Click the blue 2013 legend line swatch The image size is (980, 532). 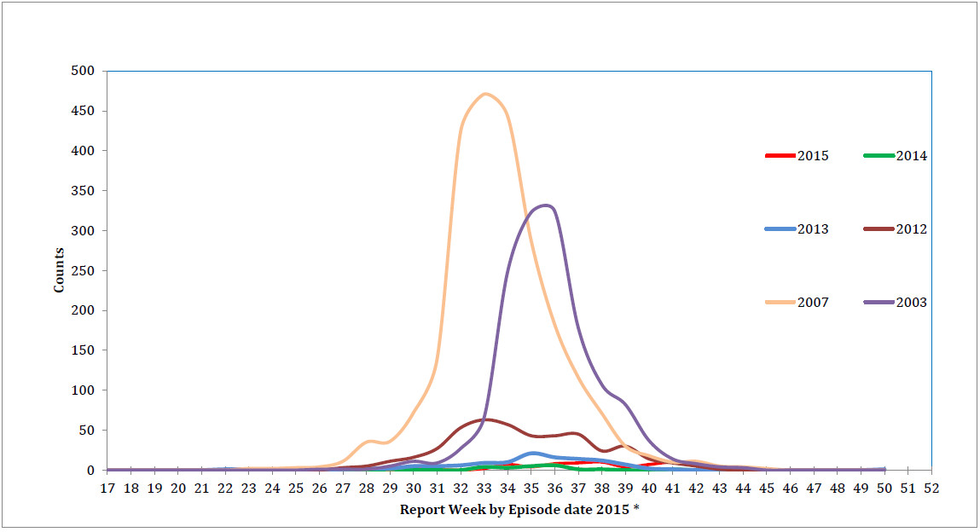780,229
